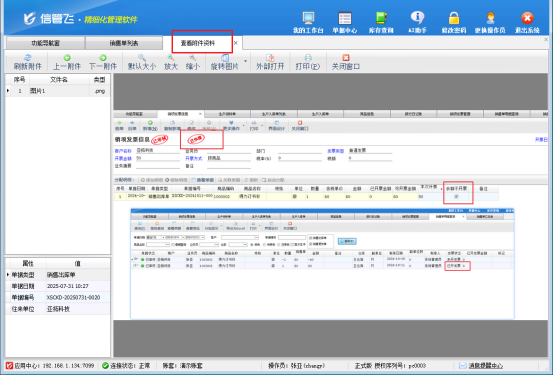Go to 下一附件
This screenshot has width=554, height=376.
click(103, 62)
